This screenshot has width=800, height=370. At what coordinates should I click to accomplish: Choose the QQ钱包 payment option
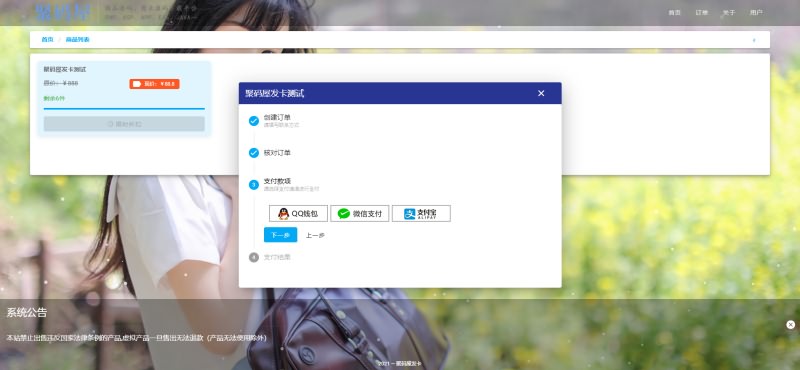[298, 213]
